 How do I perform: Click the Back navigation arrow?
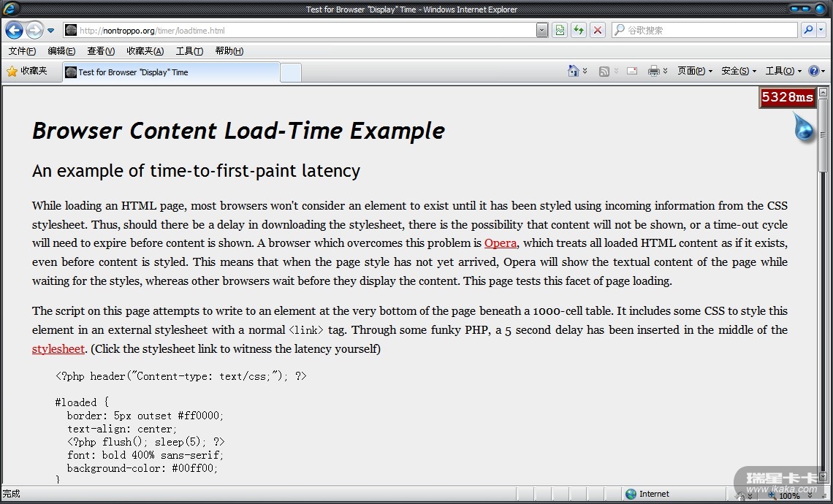(x=15, y=30)
